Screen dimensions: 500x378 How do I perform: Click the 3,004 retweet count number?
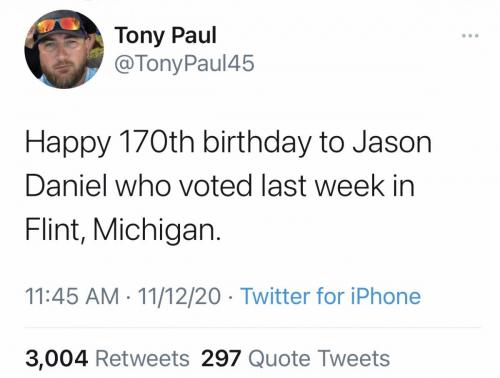coord(57,359)
